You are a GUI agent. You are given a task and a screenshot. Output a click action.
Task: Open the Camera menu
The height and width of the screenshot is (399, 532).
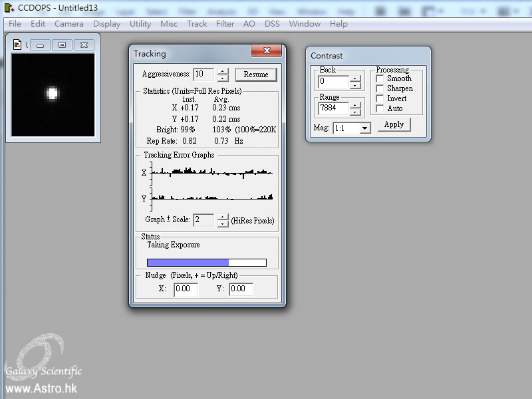(x=69, y=24)
